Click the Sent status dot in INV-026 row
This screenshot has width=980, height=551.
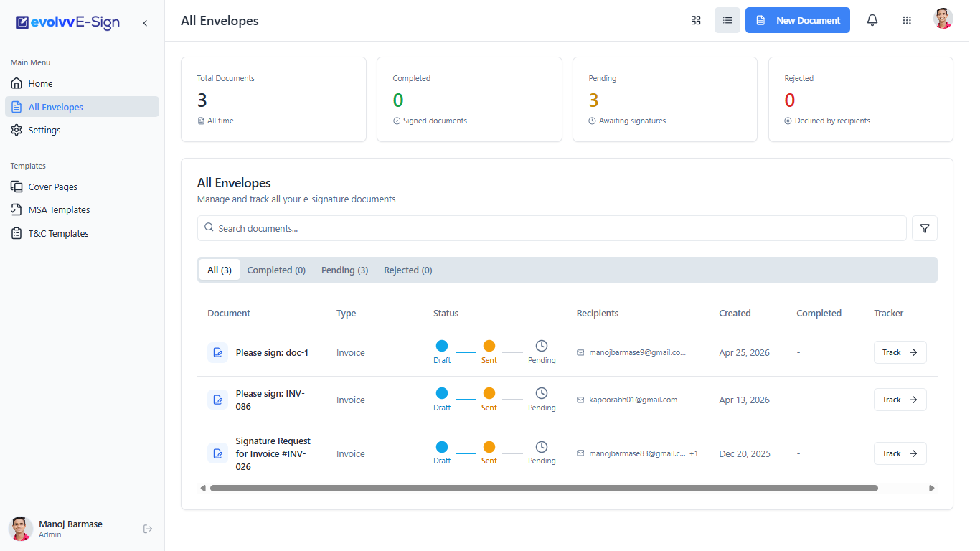coord(489,446)
